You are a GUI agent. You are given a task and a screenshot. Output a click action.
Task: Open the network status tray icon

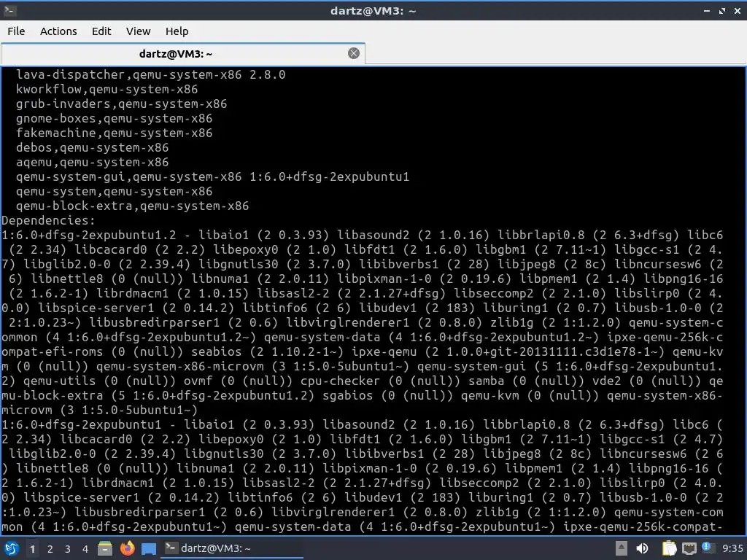pyautogui.click(x=689, y=548)
